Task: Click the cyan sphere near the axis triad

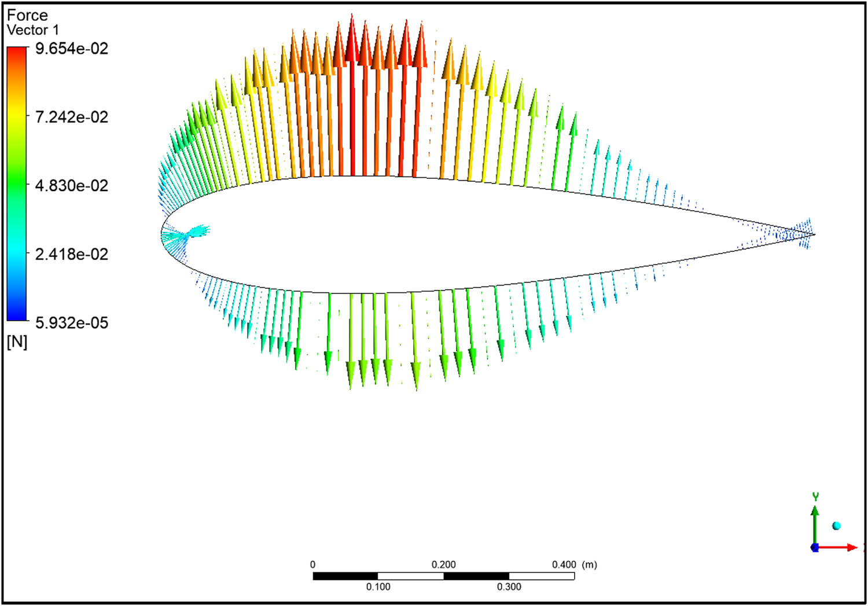Action: (x=836, y=526)
